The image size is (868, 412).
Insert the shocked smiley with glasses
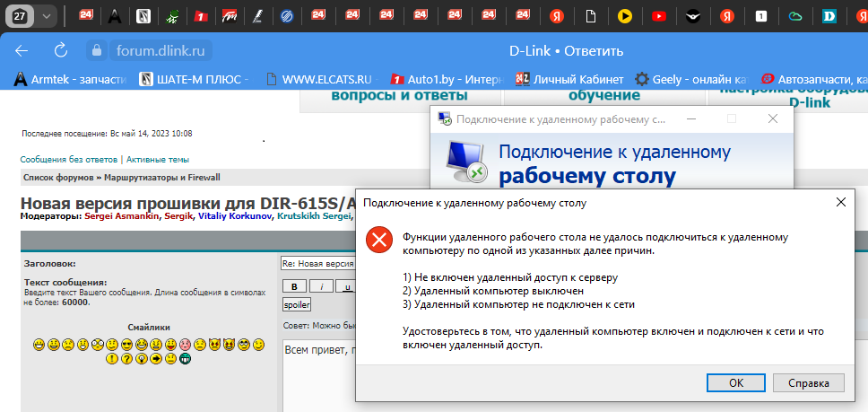(98, 345)
